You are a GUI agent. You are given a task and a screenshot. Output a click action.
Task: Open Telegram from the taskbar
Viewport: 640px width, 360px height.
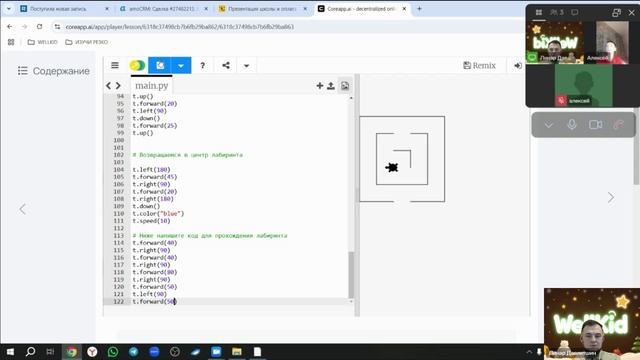[x=133, y=351]
